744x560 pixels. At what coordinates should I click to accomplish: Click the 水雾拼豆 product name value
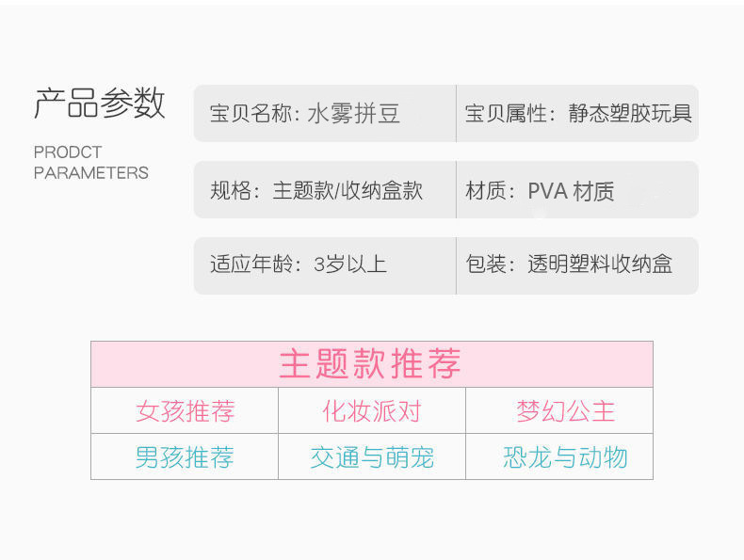pos(354,114)
